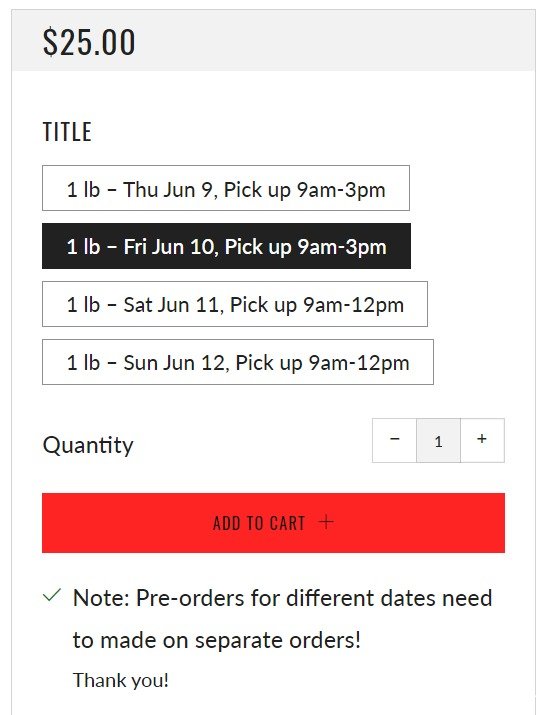
Task: Click the plus icon beside ADD TO CART
Action: [326, 522]
